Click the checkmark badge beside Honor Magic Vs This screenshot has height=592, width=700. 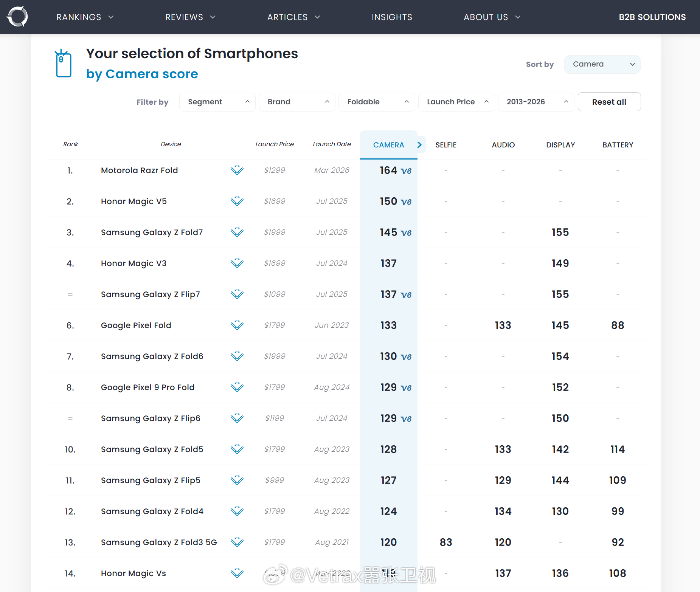click(x=237, y=573)
